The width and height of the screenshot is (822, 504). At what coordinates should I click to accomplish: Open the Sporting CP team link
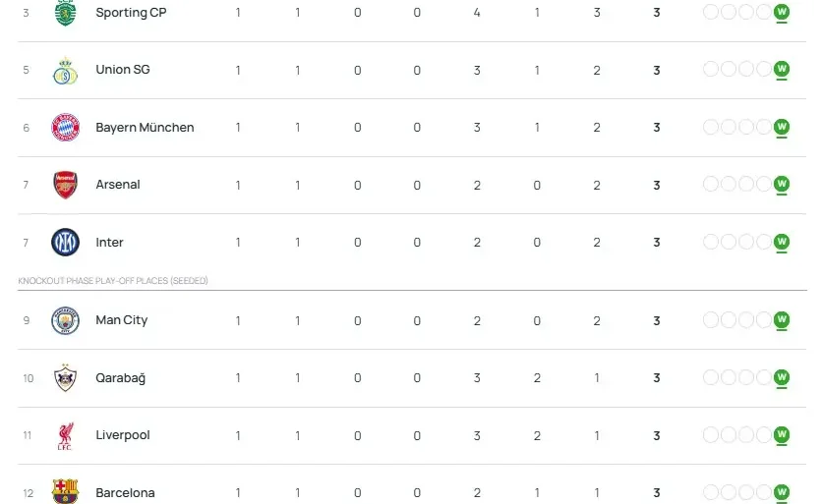tap(129, 13)
